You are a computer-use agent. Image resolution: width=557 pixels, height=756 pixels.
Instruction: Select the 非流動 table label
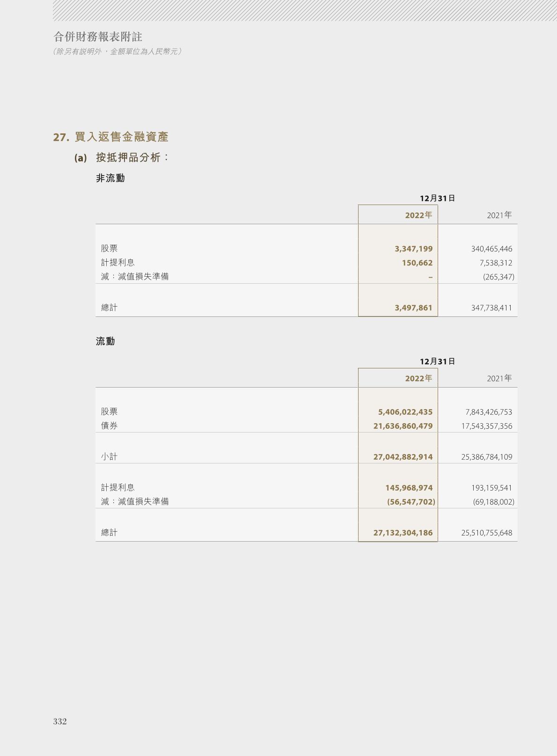pos(110,178)
